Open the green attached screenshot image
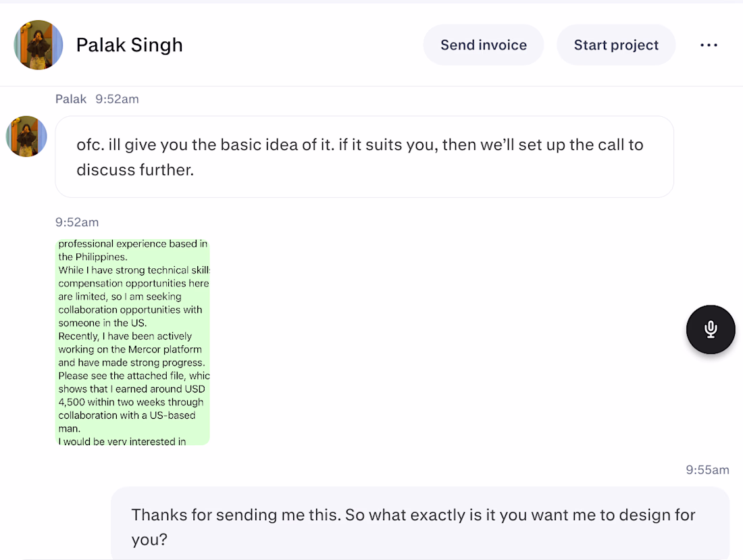 [x=132, y=342]
